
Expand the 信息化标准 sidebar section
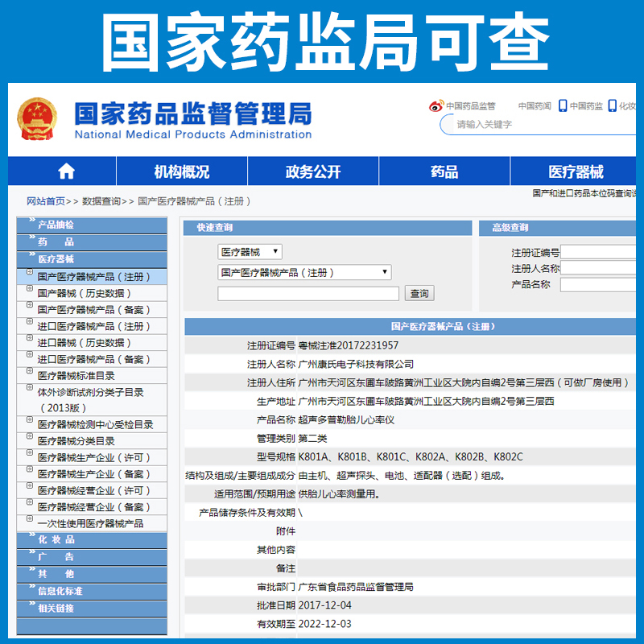(x=92, y=592)
